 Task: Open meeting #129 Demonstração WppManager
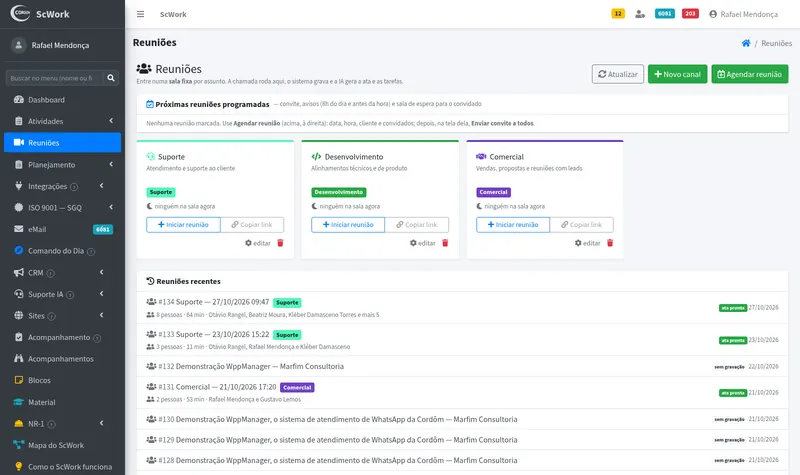pos(462,439)
